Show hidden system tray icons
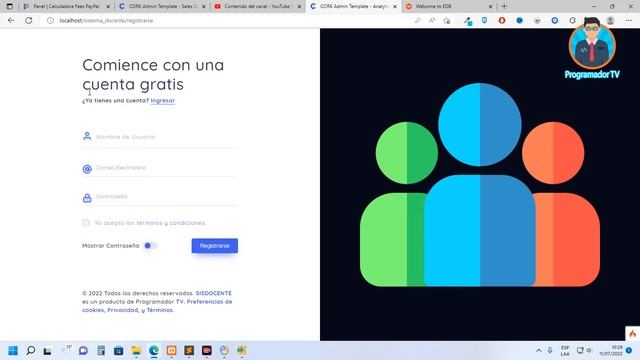This screenshot has width=640, height=360. tap(539, 351)
